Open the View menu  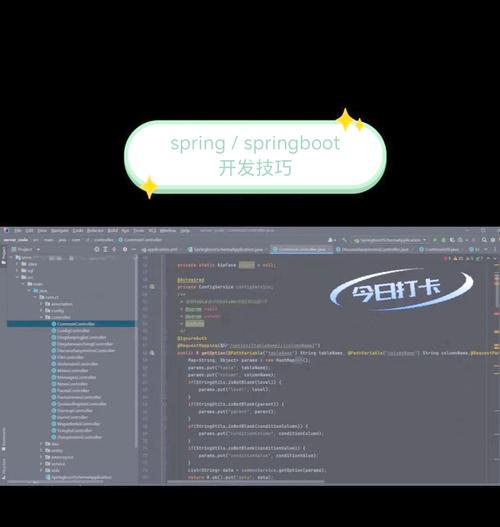[42, 231]
